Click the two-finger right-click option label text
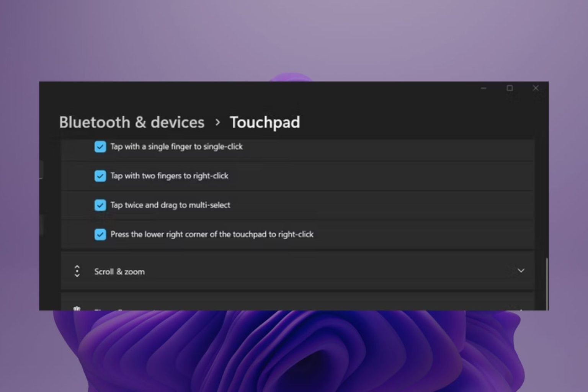Screen dimensions: 588x392 click(169, 176)
